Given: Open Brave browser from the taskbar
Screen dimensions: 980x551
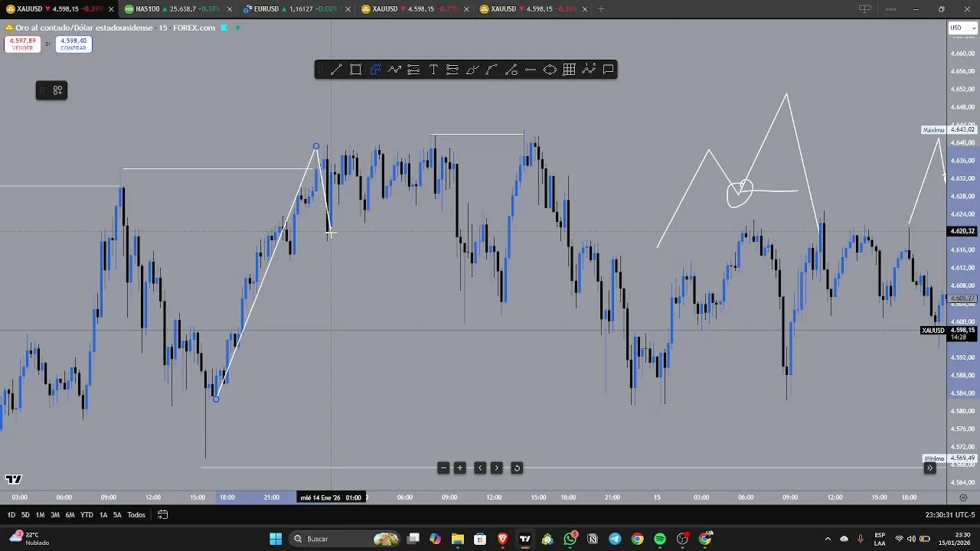Looking at the screenshot, I should point(502,539).
